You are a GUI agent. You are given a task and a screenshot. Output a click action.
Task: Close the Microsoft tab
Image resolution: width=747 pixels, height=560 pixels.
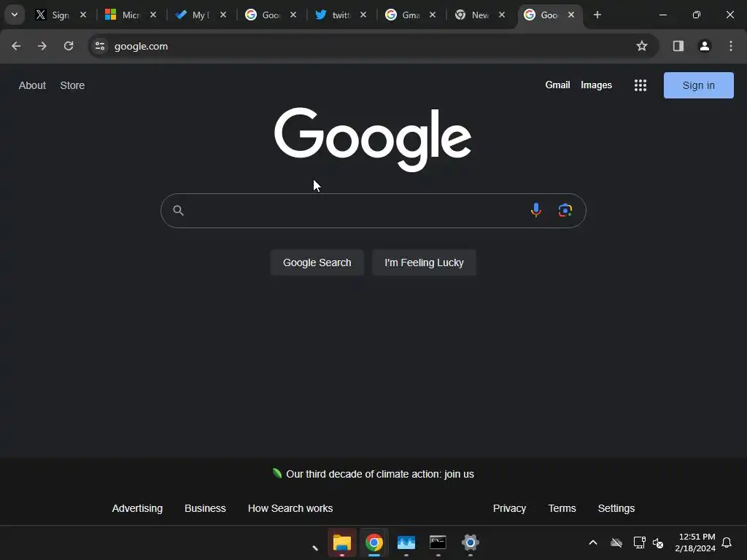pyautogui.click(x=153, y=15)
